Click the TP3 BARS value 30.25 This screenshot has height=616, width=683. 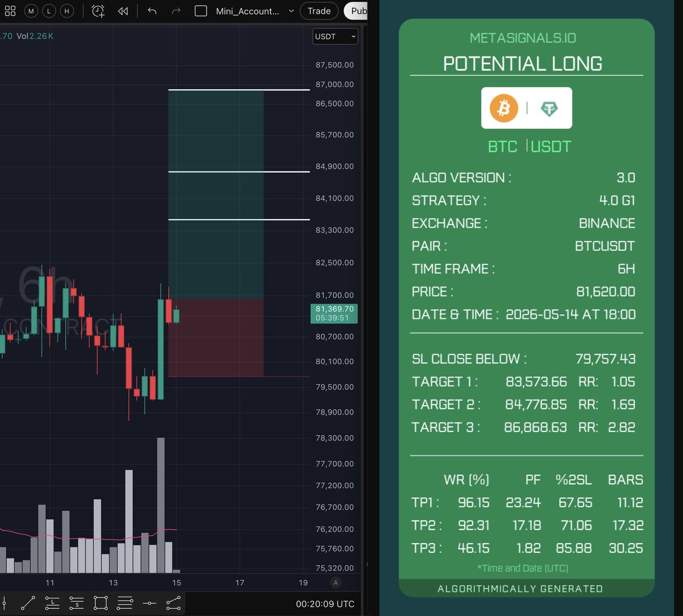(626, 548)
